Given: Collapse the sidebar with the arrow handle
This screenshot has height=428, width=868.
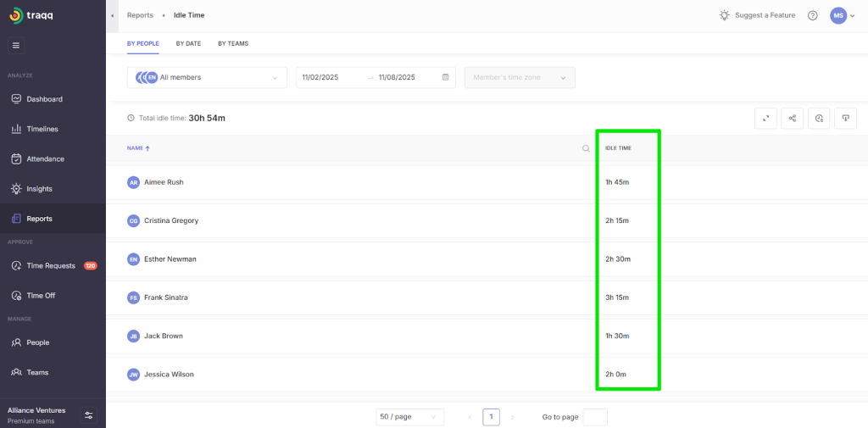Looking at the screenshot, I should tap(113, 15).
